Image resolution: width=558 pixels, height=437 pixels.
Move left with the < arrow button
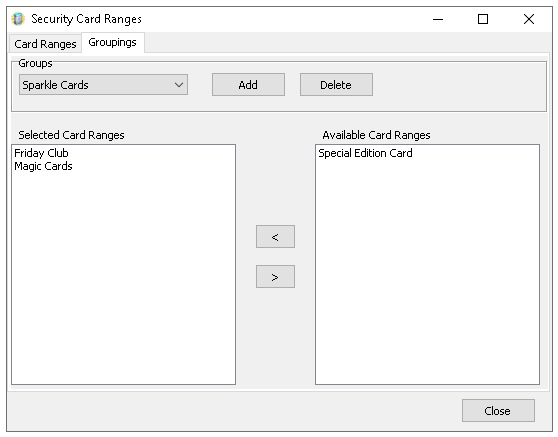tap(275, 237)
